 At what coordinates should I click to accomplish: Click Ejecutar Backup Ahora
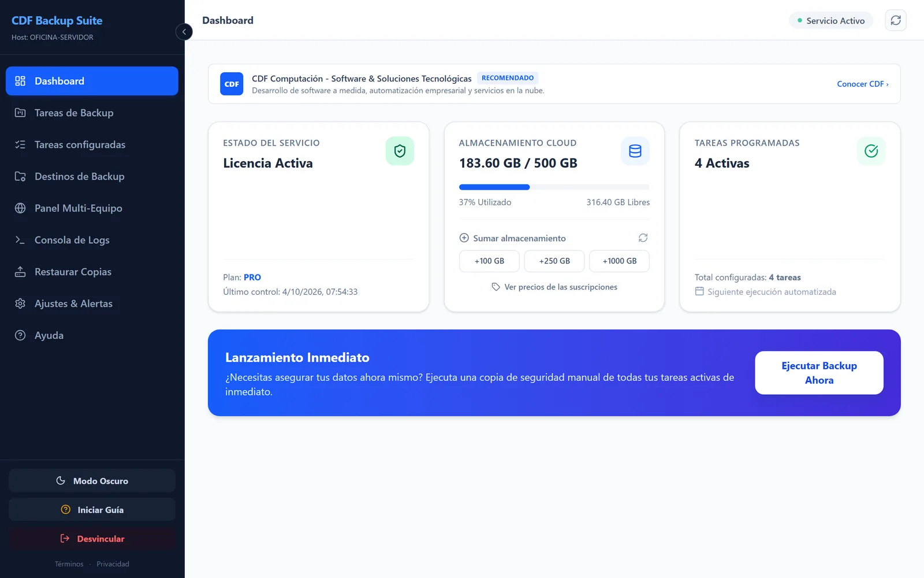pos(819,373)
